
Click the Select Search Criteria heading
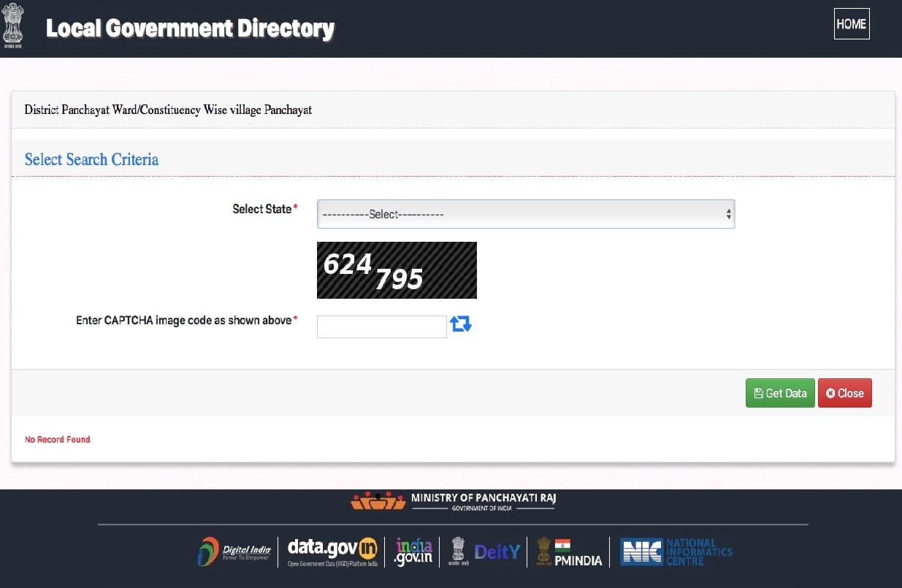91,159
